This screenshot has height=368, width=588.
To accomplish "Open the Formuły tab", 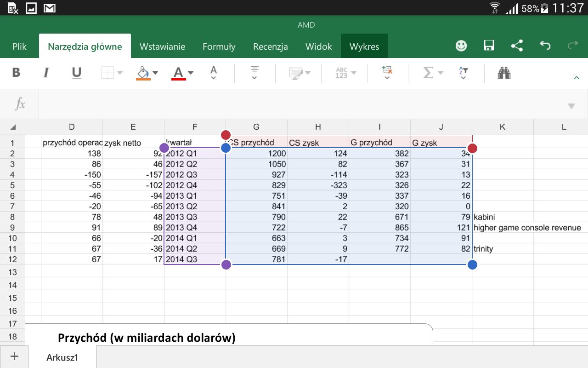I will pos(219,46).
